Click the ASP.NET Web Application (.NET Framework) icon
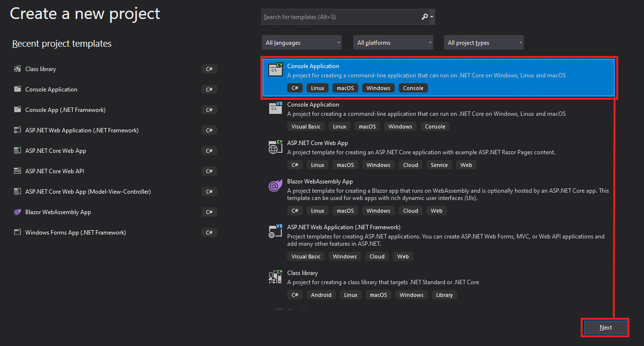 pos(275,230)
